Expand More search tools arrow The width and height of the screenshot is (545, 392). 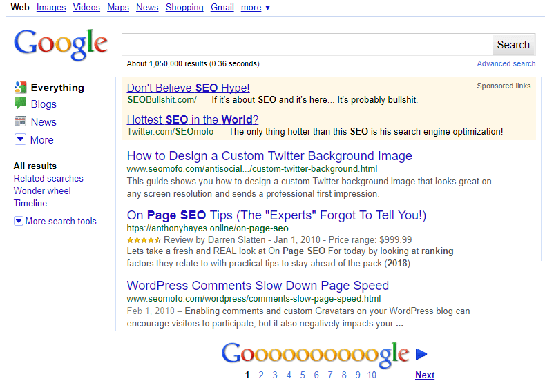coord(19,221)
